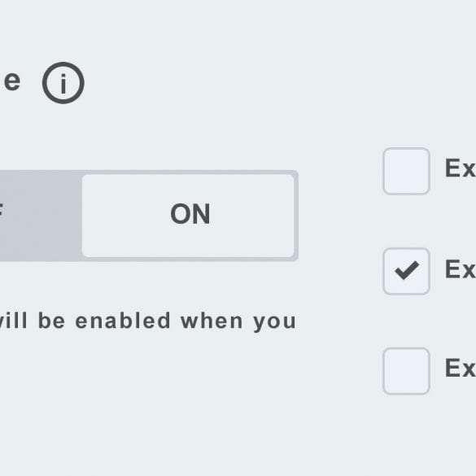Open the circled info icon tooltip
The height and width of the screenshot is (476, 476).
(x=63, y=83)
